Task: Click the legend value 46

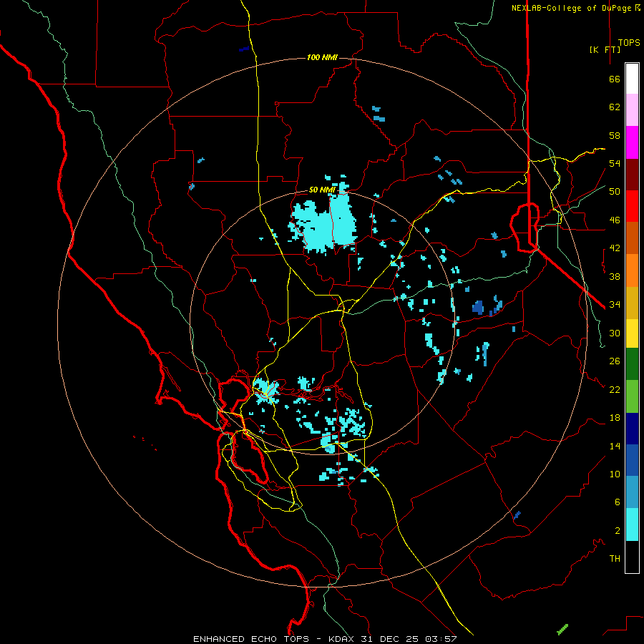Action: (x=615, y=220)
